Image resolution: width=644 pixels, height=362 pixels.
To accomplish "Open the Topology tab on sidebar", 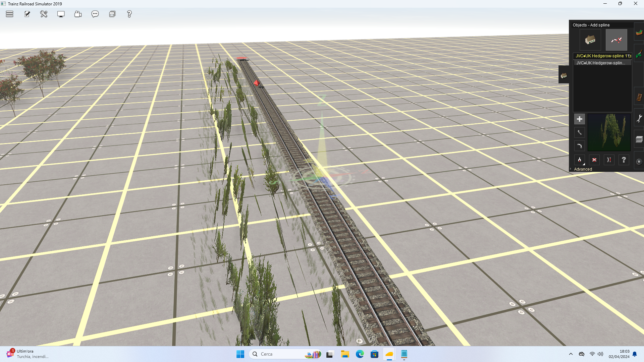I will coord(639,33).
